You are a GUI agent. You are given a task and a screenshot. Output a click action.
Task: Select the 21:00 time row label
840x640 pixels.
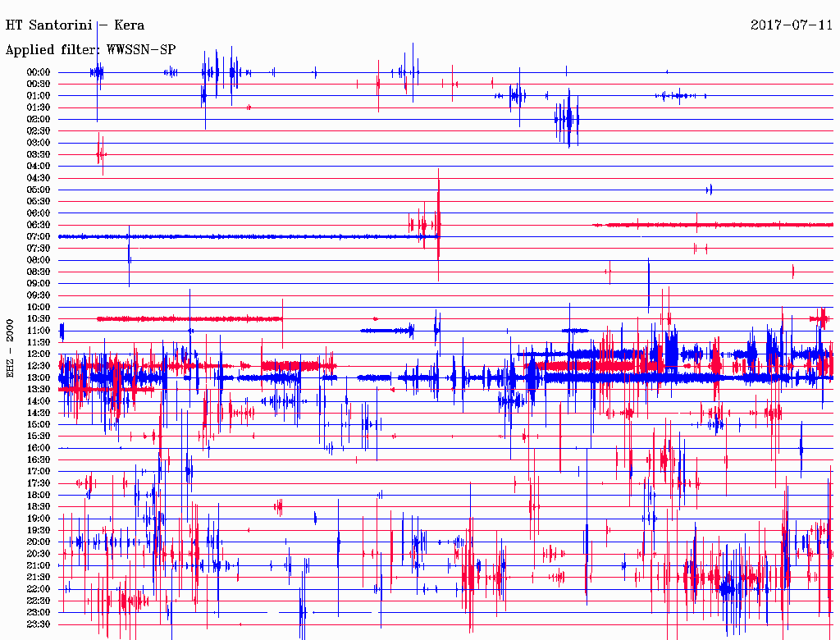click(x=39, y=565)
